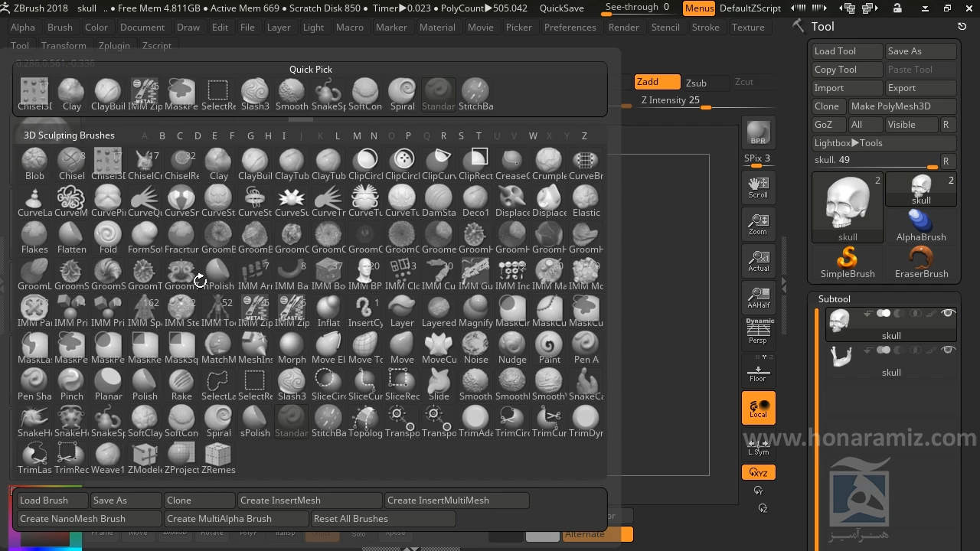Viewport: 980px width, 551px height.
Task: Select the Deco1 brush
Action: pos(475,201)
